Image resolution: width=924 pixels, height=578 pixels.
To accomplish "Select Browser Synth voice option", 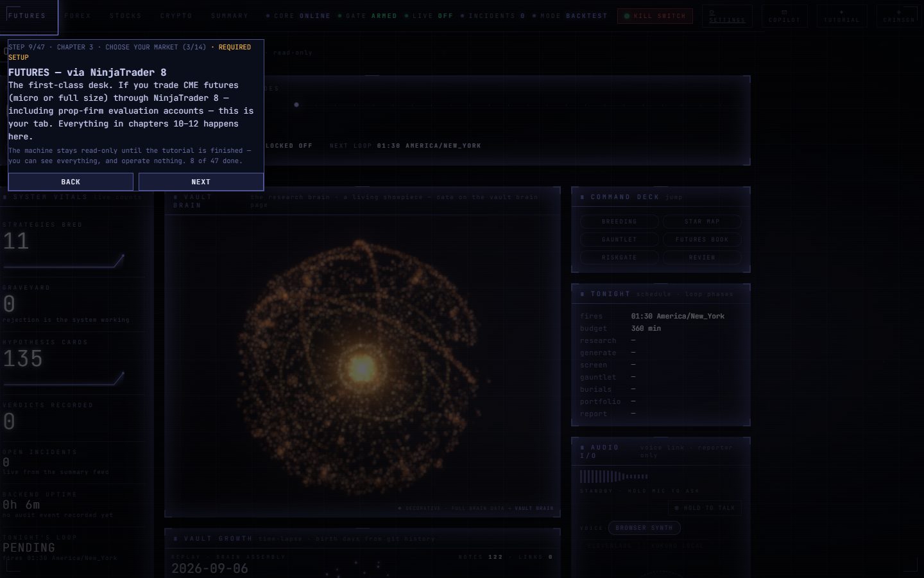I will (x=644, y=528).
